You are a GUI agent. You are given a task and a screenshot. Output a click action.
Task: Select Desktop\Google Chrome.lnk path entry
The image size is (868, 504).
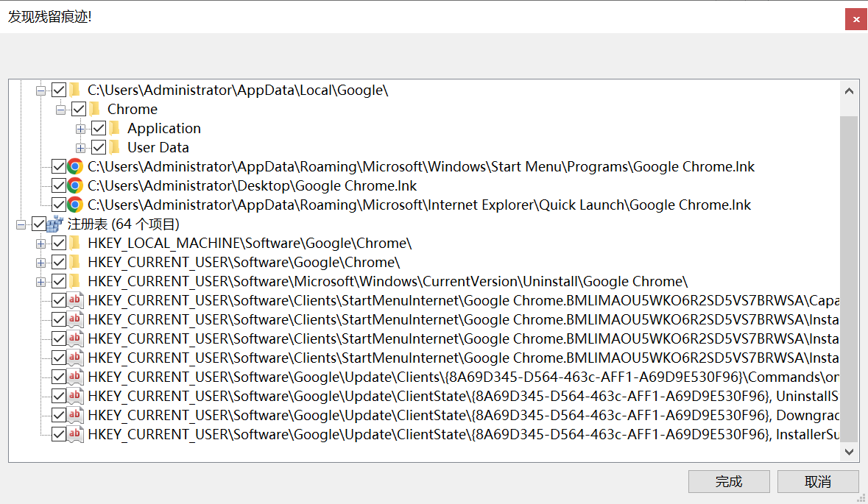click(x=253, y=185)
